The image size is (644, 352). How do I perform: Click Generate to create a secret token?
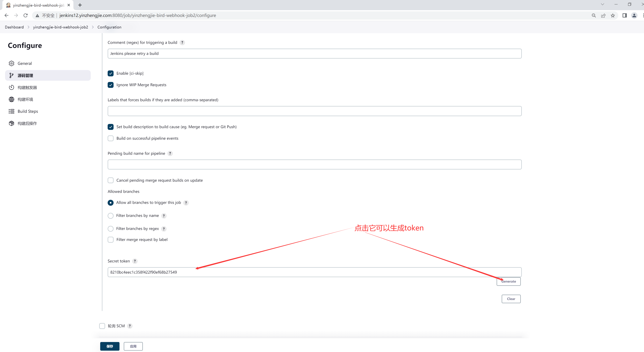point(508,281)
